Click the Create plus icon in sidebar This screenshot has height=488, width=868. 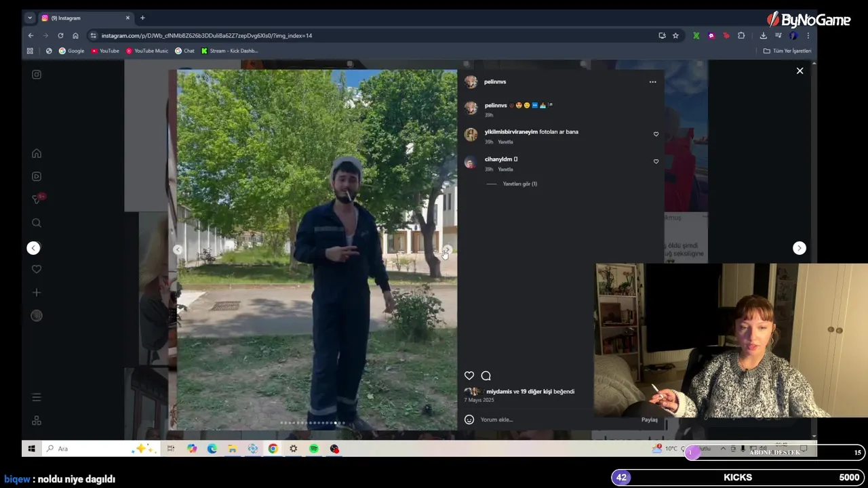pyautogui.click(x=37, y=292)
